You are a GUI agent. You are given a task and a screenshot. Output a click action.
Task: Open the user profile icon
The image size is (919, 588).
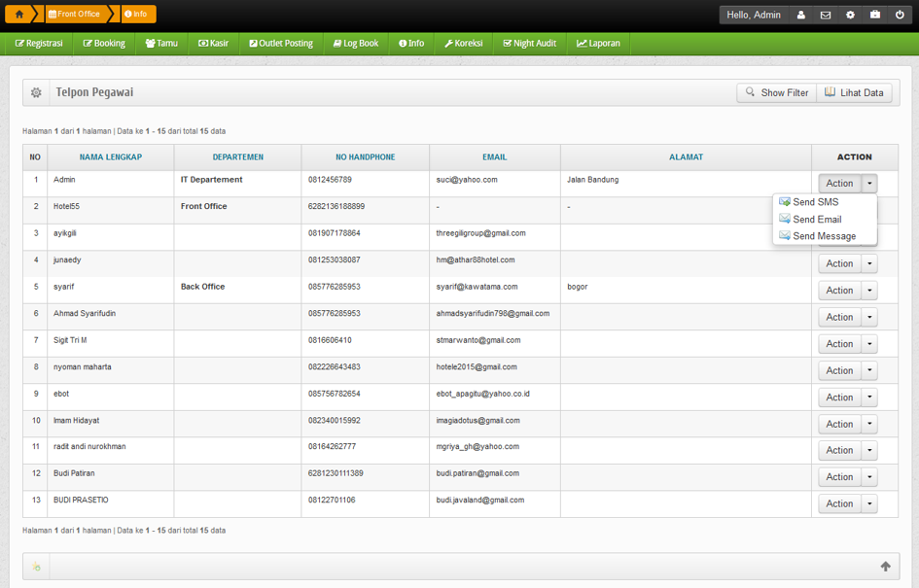(x=801, y=16)
